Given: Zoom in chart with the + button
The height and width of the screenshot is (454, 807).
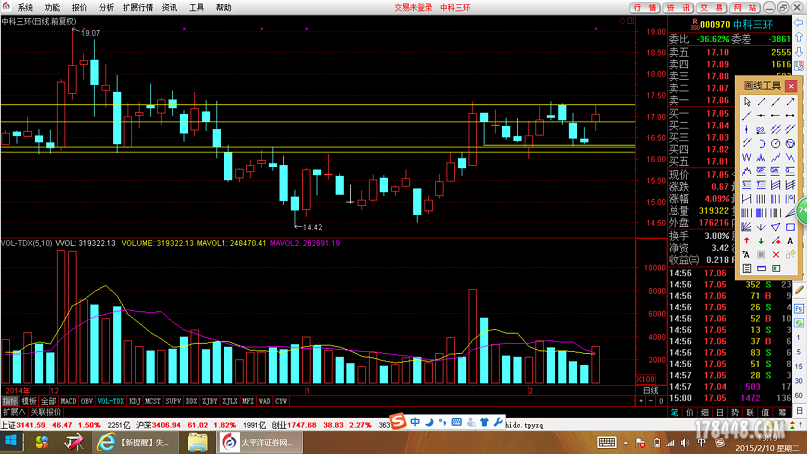Looking at the screenshot, I should (641, 401).
